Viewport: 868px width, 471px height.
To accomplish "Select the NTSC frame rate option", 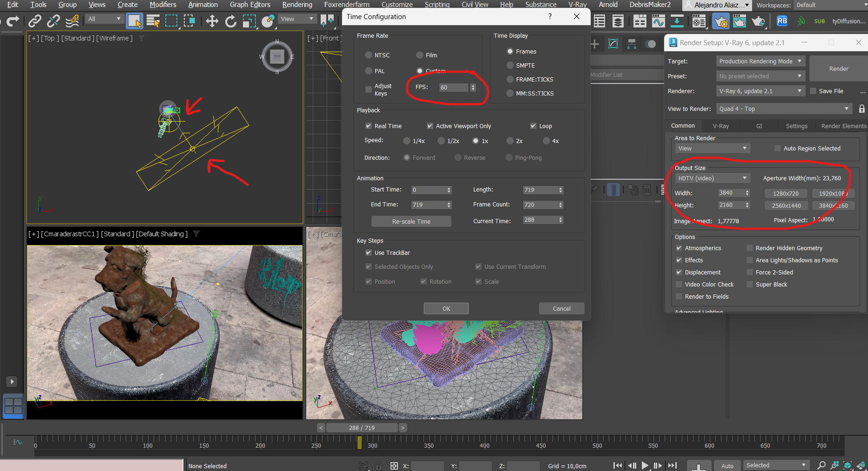I will click(369, 55).
